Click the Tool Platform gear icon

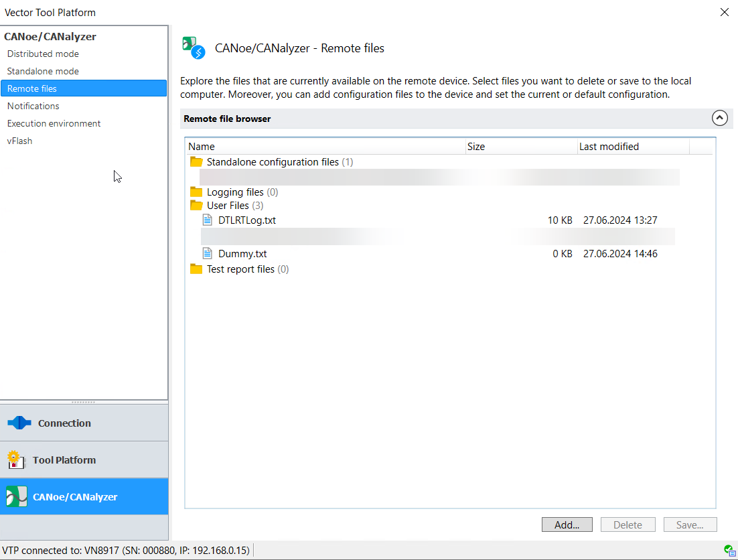15,460
